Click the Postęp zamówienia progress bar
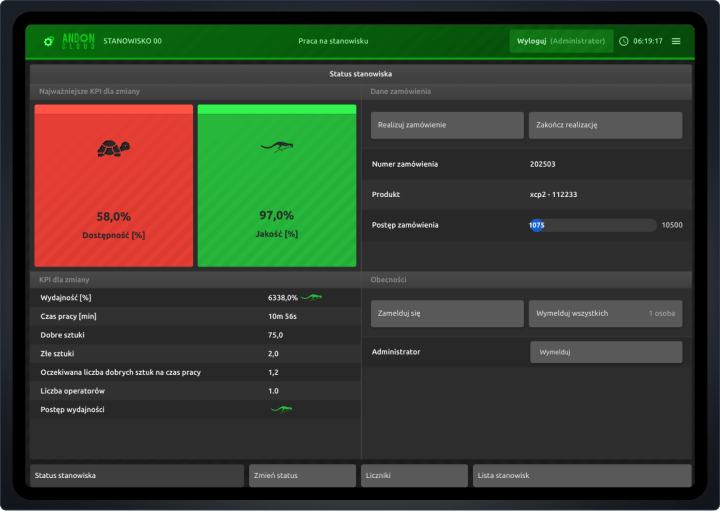 coord(592,225)
